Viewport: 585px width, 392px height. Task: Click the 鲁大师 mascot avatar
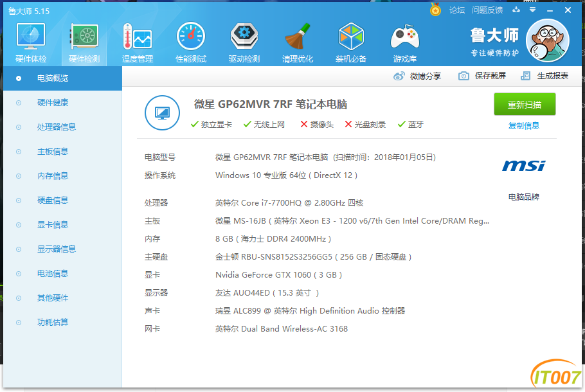(x=547, y=40)
